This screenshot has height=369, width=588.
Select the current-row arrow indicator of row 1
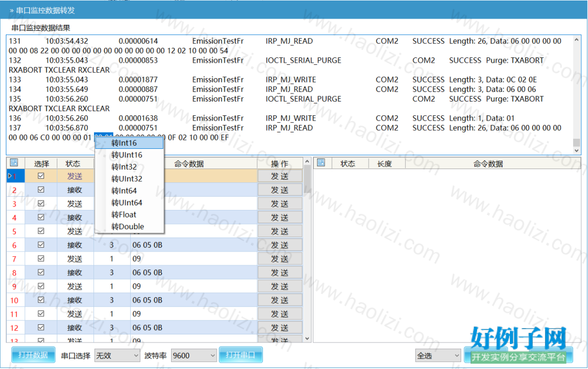[x=10, y=175]
